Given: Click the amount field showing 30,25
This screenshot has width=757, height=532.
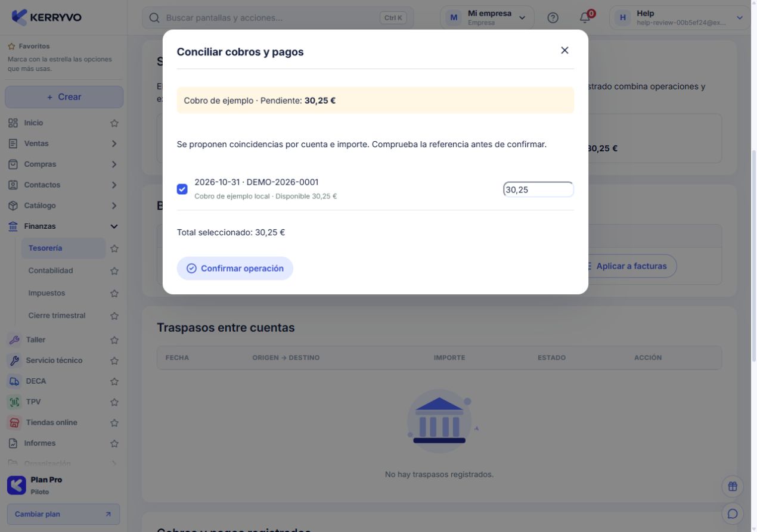Looking at the screenshot, I should (538, 189).
